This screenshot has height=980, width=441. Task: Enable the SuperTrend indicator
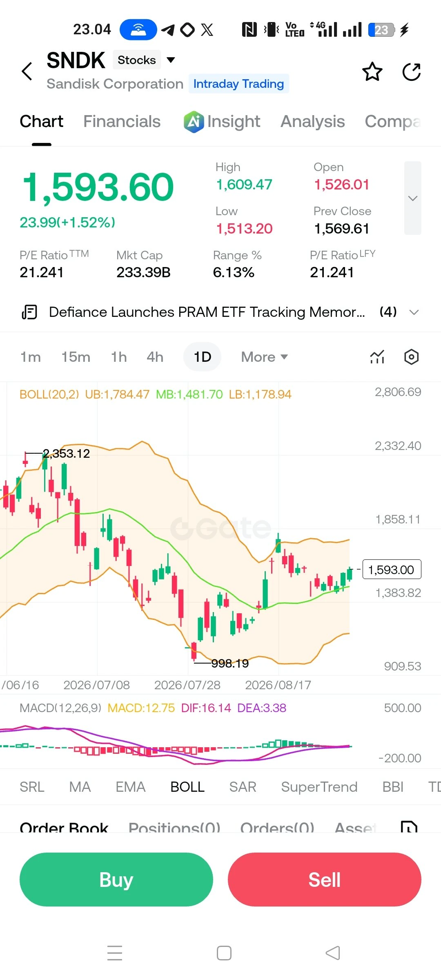(319, 787)
